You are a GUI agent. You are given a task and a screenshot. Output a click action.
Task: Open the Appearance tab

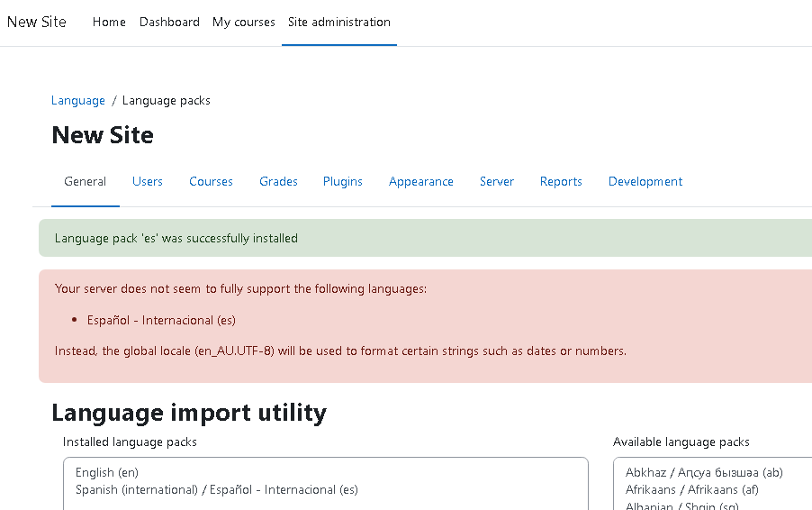(x=421, y=181)
